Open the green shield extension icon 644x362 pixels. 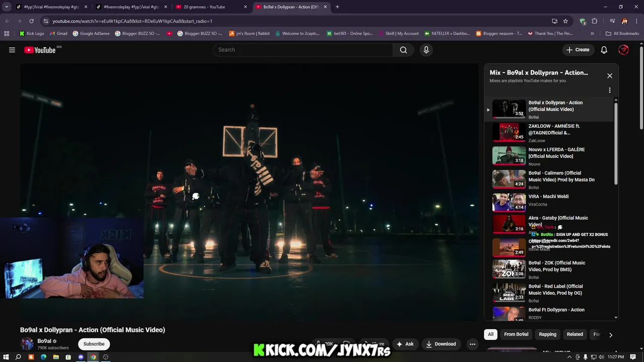(x=583, y=21)
